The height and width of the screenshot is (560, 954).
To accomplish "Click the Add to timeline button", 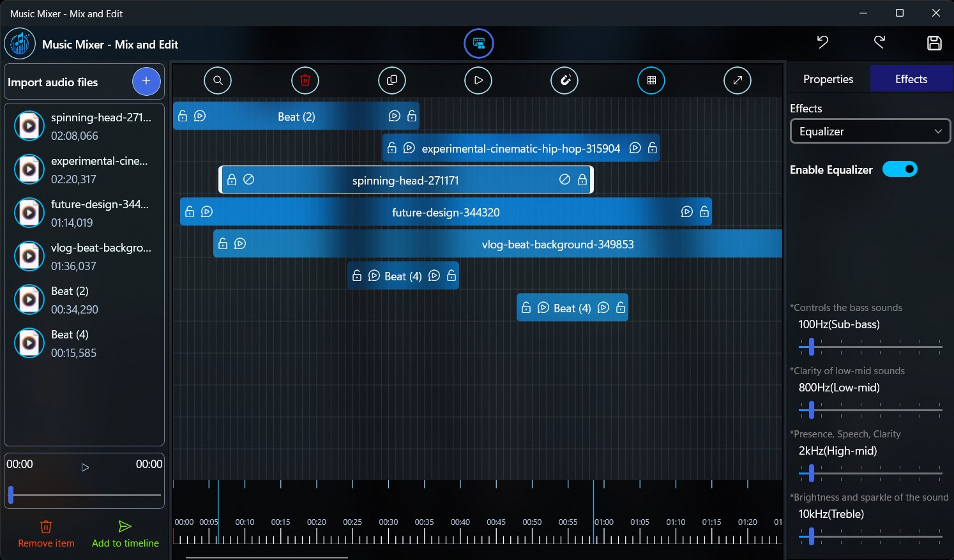I will (125, 533).
